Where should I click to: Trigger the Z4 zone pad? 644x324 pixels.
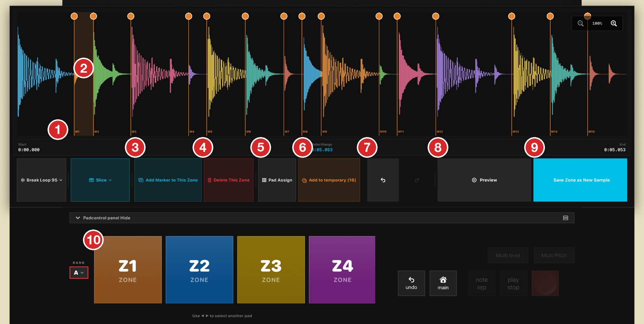coord(342,270)
